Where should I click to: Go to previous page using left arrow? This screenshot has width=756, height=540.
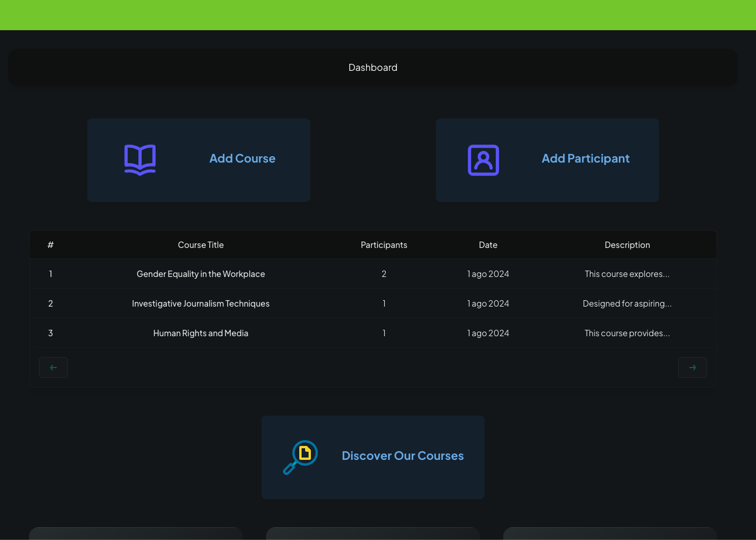point(53,367)
